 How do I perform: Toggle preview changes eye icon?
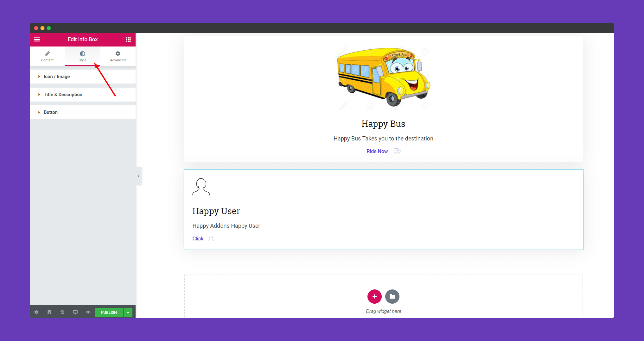[88, 312]
